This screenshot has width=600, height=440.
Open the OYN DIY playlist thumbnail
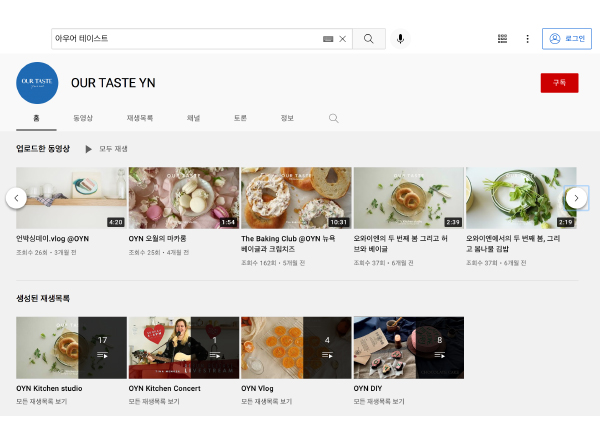click(x=408, y=347)
